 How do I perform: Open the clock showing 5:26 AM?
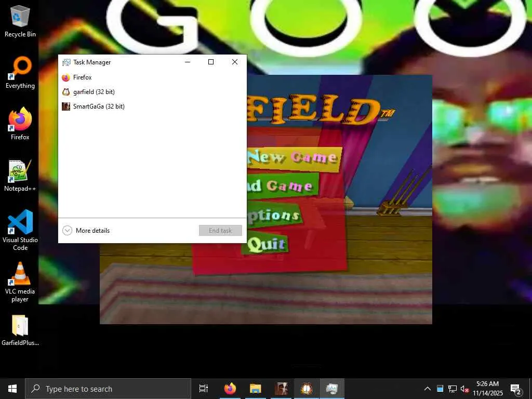487,389
